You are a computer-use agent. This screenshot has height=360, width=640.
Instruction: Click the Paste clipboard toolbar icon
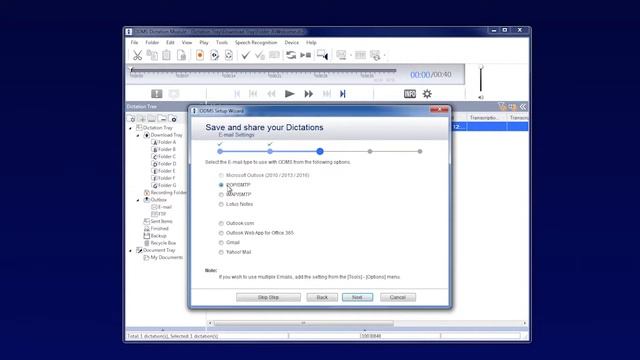click(x=167, y=55)
